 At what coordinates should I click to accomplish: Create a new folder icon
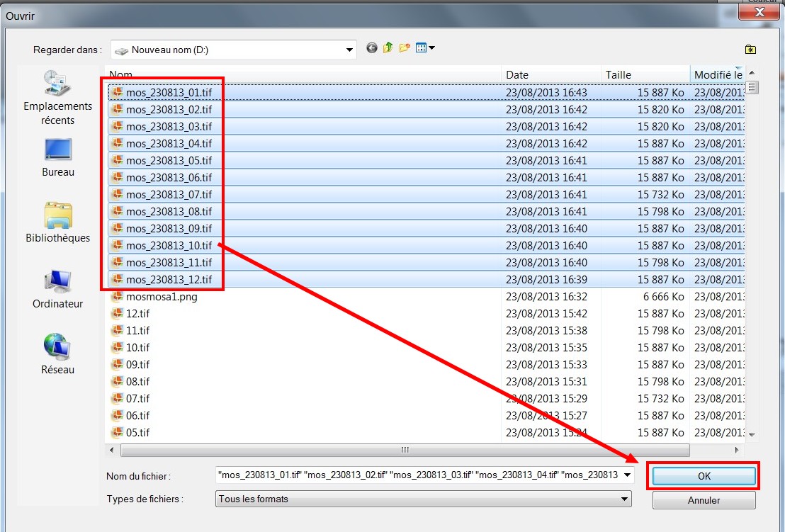point(405,48)
